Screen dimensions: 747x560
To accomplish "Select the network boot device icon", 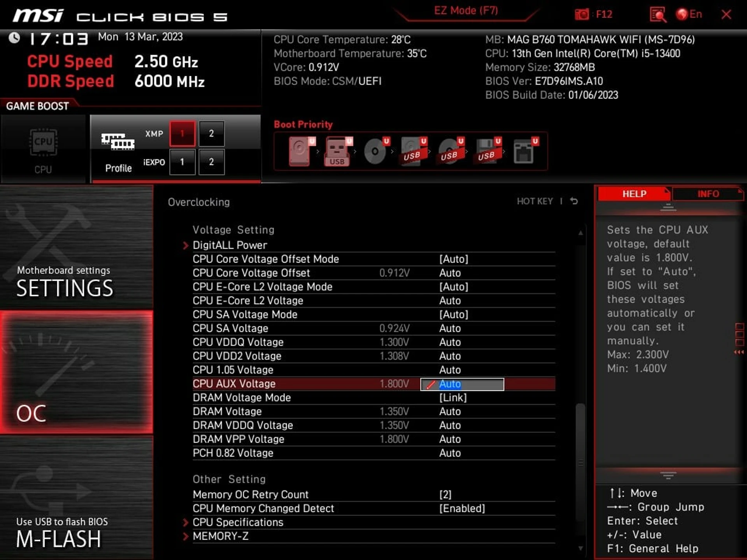I will tap(525, 151).
